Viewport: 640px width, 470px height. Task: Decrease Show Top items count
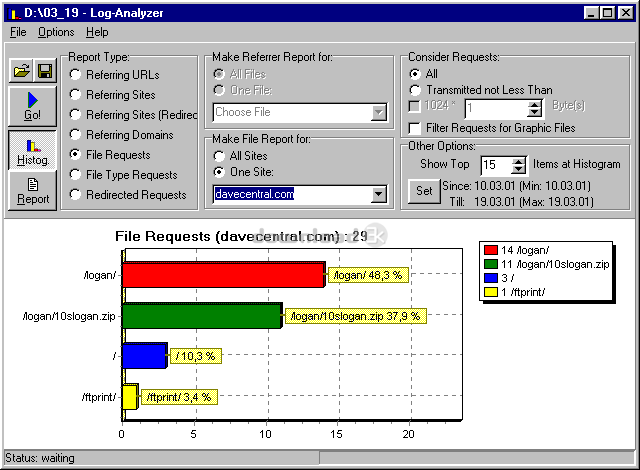pos(518,169)
